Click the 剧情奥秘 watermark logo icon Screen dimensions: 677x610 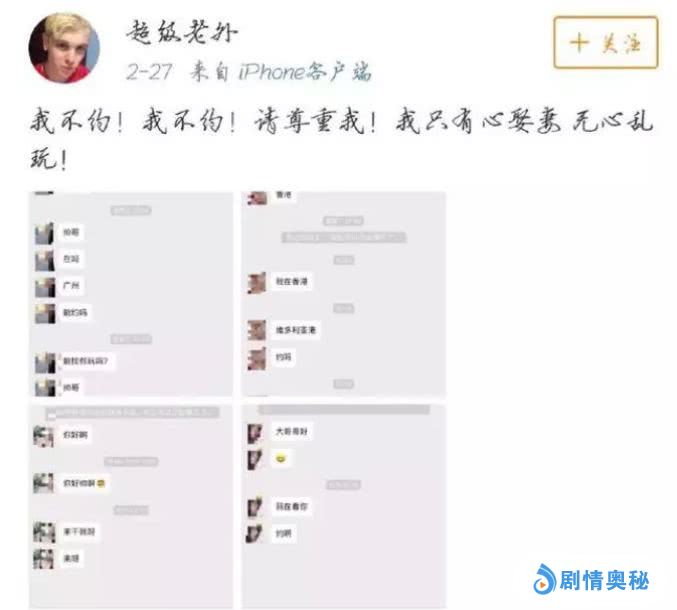click(544, 579)
